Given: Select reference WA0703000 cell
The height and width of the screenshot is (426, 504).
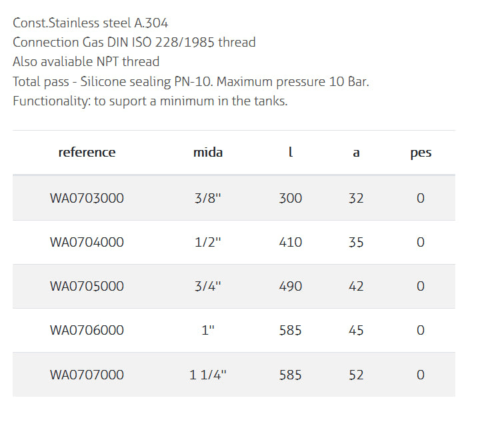Looking at the screenshot, I should click(87, 198).
